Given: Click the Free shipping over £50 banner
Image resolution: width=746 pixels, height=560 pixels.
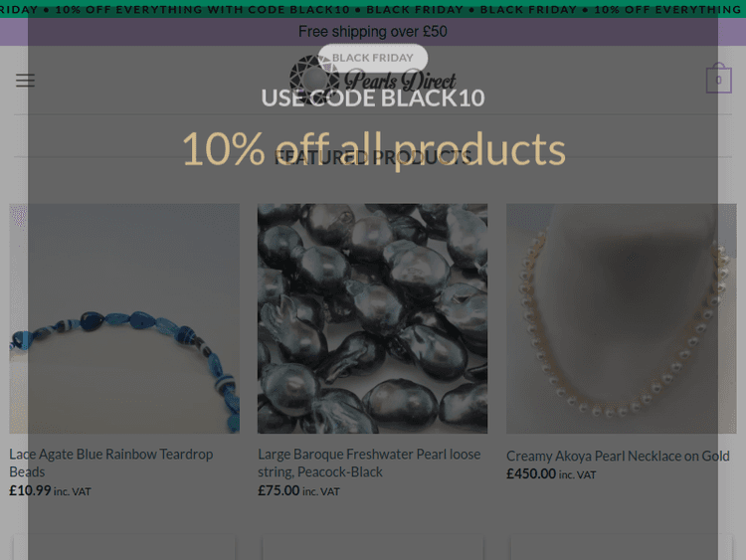Looking at the screenshot, I should [x=372, y=32].
